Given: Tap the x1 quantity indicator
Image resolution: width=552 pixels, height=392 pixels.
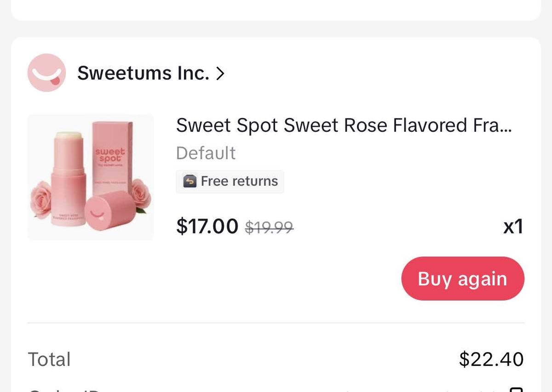Looking at the screenshot, I should click(x=513, y=226).
